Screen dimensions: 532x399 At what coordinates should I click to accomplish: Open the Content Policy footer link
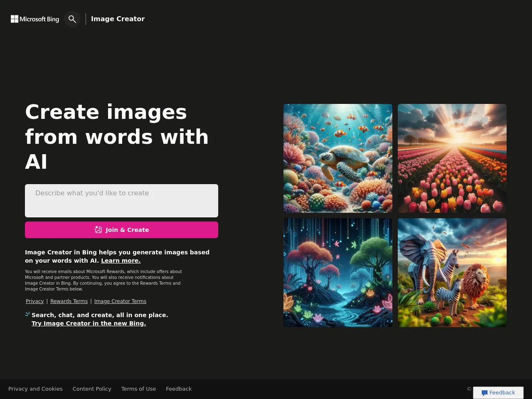click(x=92, y=389)
